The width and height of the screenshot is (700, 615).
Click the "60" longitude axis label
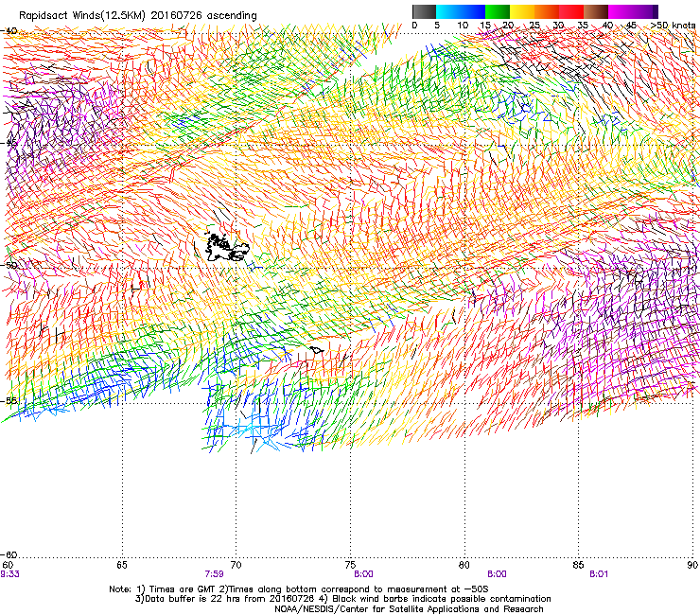(8, 565)
